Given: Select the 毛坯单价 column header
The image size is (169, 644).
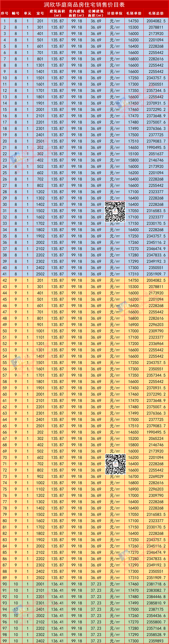Looking at the screenshot, I should [x=134, y=13].
